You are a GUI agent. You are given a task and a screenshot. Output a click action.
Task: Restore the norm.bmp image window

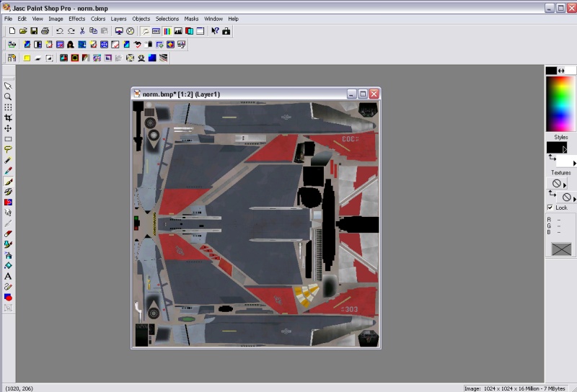coord(363,94)
